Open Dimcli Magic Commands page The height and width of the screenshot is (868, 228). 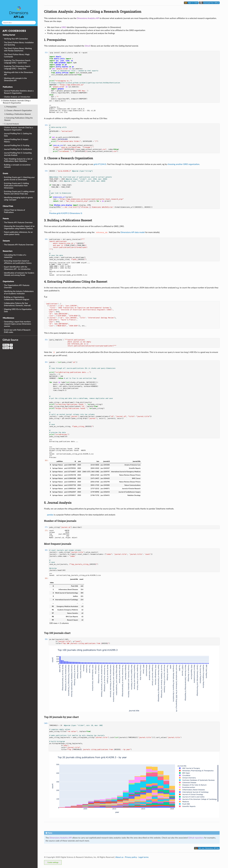click(17, 56)
